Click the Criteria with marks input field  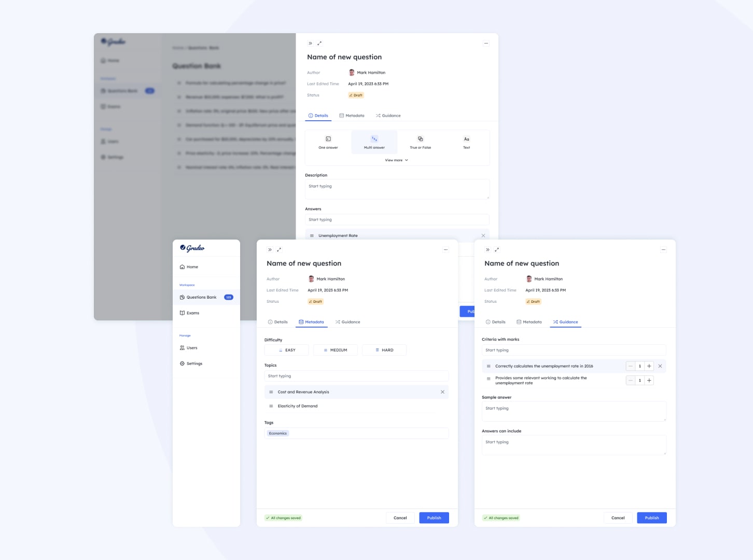(574, 350)
